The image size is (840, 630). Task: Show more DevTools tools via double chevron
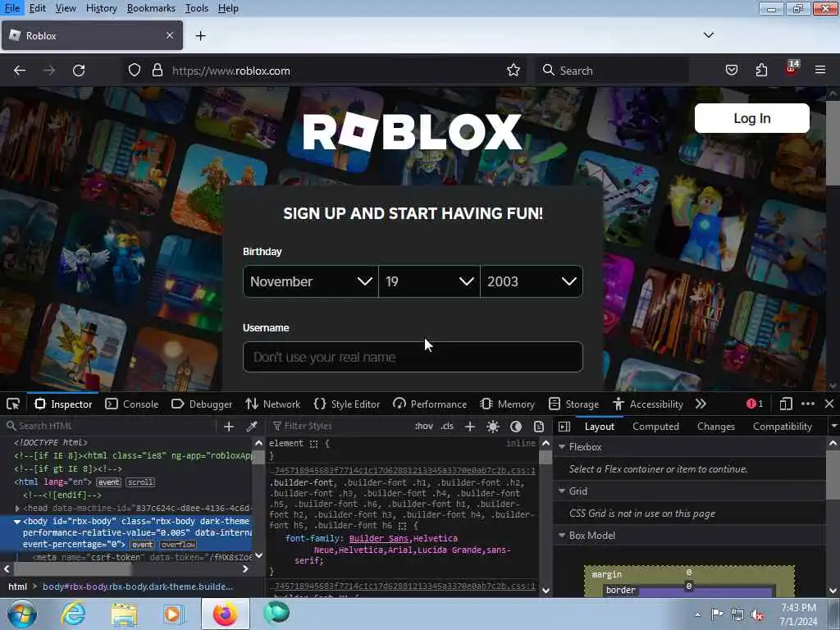click(701, 404)
